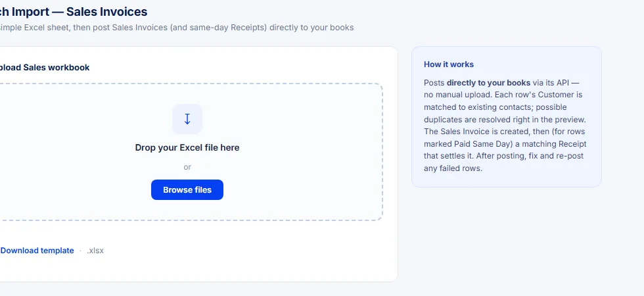This screenshot has height=296, width=644.
Task: Click the Browse files button
Action: pyautogui.click(x=187, y=190)
